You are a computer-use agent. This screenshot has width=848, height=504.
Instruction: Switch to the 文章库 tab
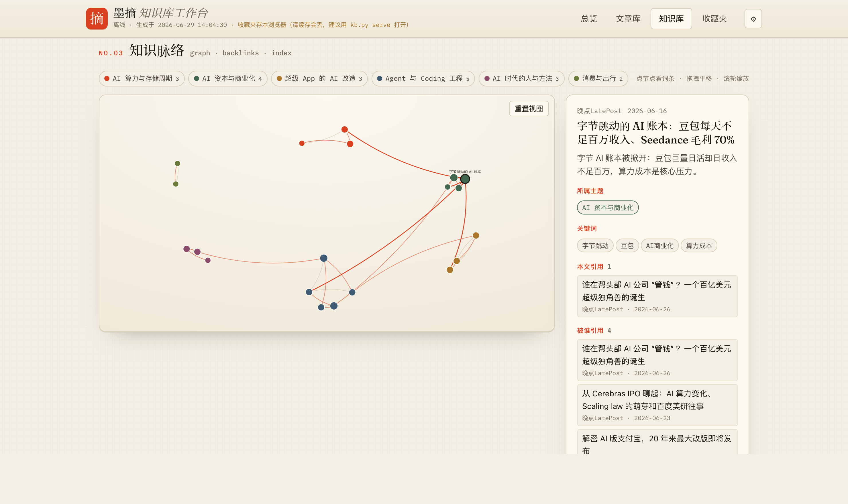[x=628, y=19]
